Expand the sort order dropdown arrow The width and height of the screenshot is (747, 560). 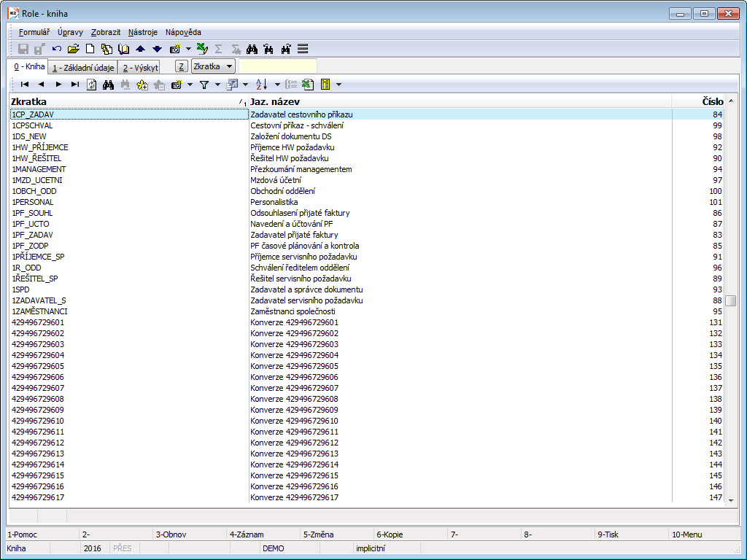[x=276, y=85]
